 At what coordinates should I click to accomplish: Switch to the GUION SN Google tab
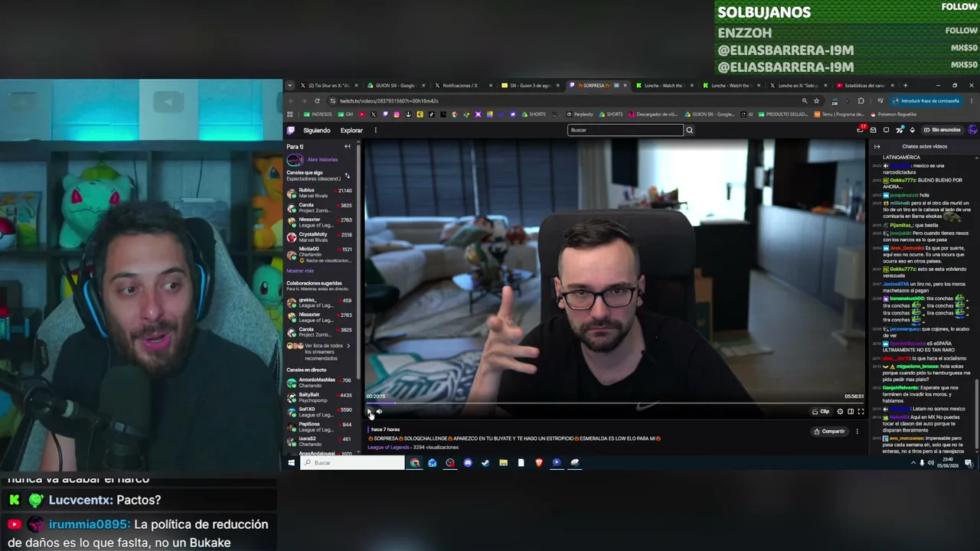coord(395,86)
